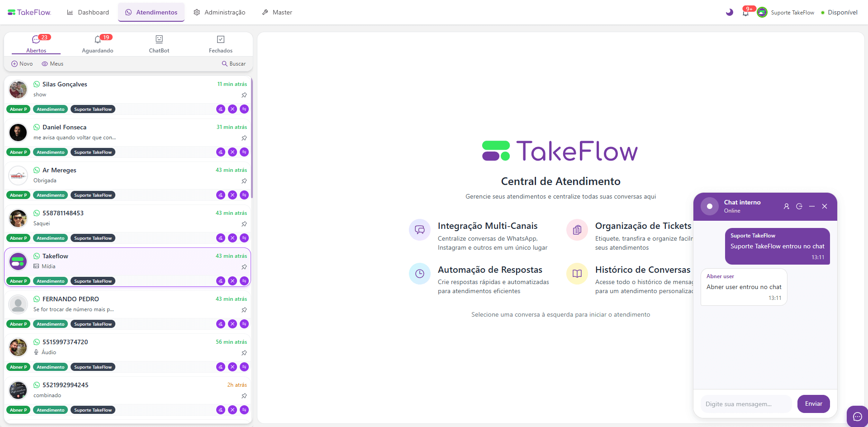Pin the 5521992994245 conversation
Viewport: 868px width, 427px height.
pyautogui.click(x=244, y=396)
